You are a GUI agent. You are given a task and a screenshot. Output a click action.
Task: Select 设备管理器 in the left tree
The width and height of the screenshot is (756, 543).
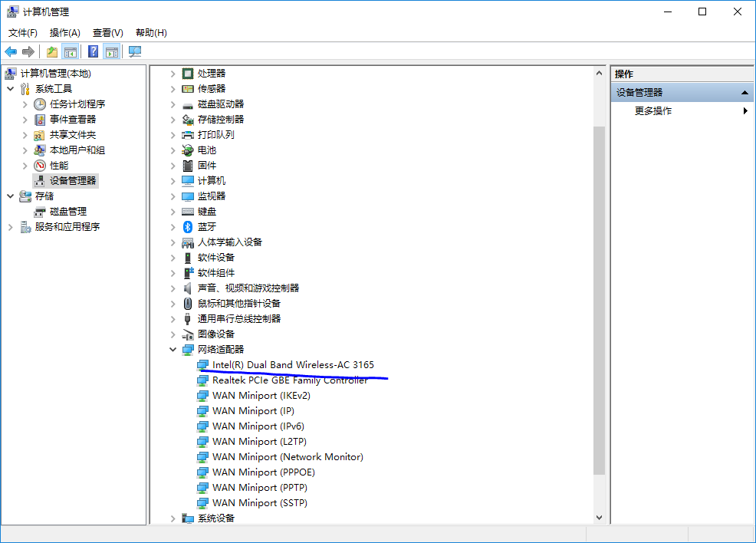click(x=73, y=181)
